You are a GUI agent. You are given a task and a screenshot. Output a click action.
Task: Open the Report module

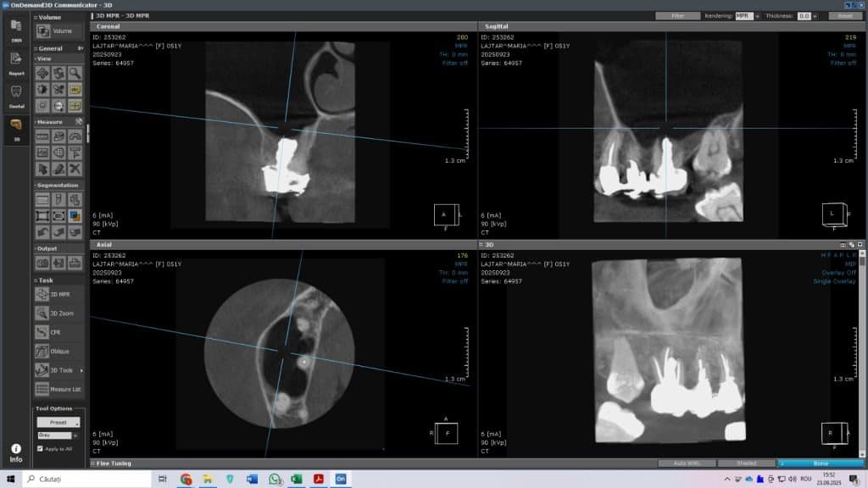coord(14,66)
